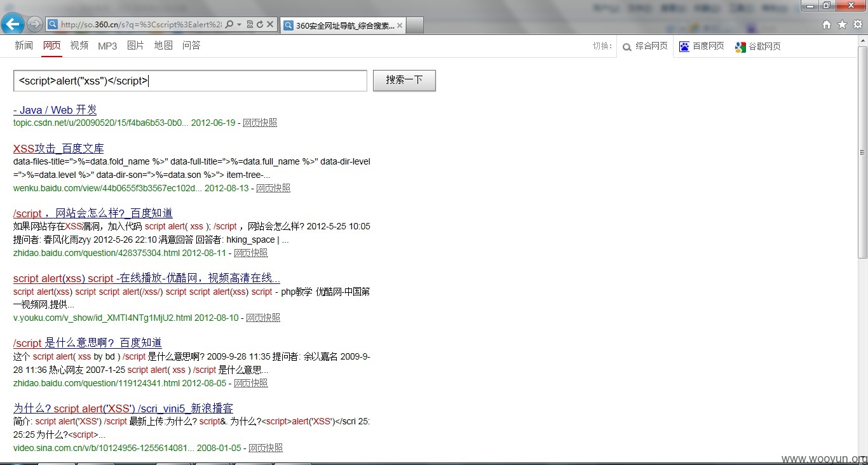
Task: Switch to the 地图 search category
Action: pos(163,46)
